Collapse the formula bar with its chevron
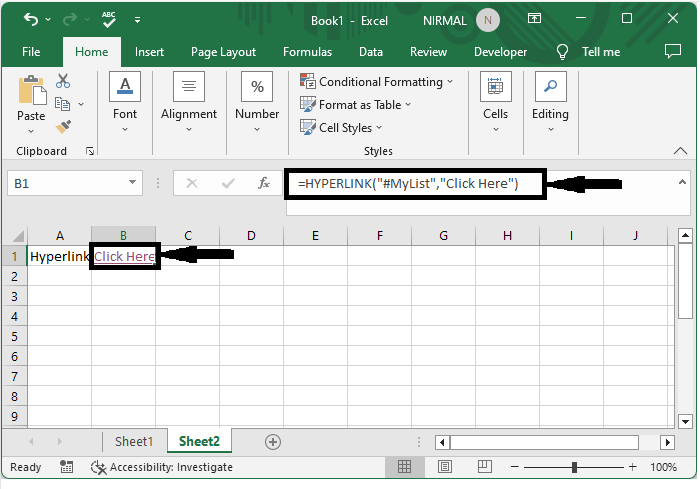700x489 pixels. [682, 182]
